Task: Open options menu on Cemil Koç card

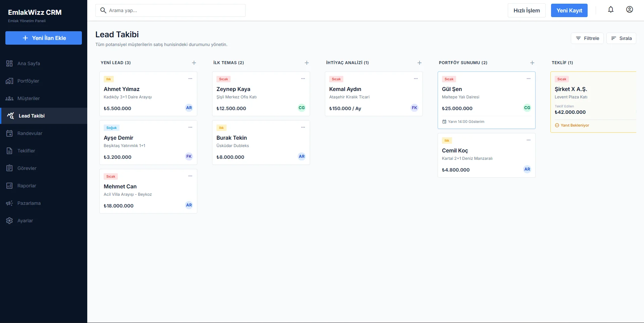Action: [x=529, y=140]
